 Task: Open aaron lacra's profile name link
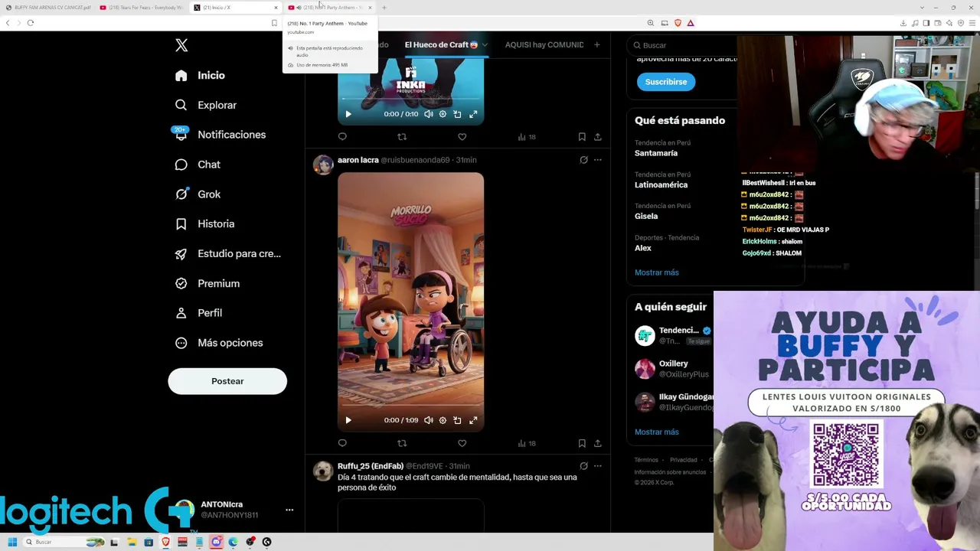[358, 160]
